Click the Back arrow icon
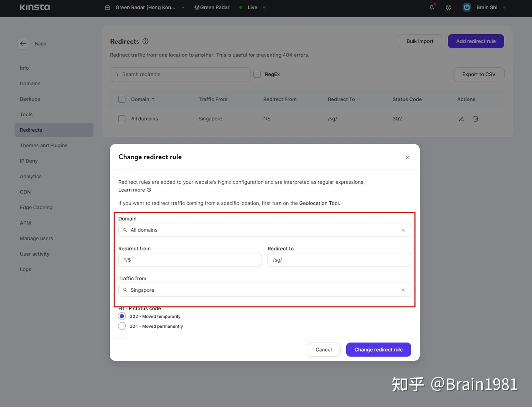The width and height of the screenshot is (532, 407). pyautogui.click(x=23, y=44)
